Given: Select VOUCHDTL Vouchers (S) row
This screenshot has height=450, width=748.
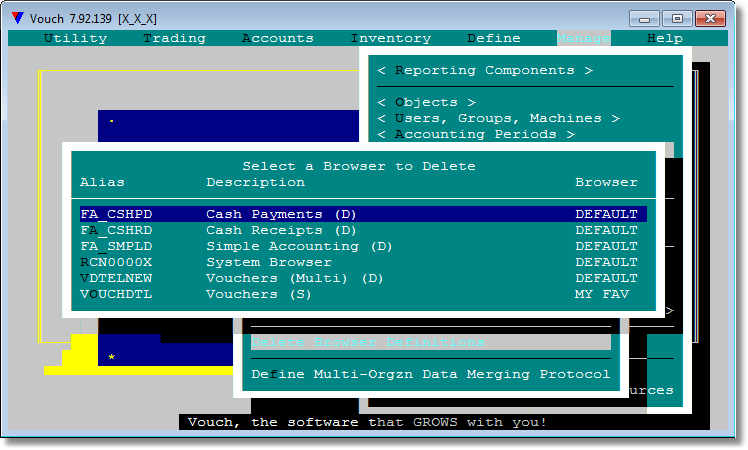Looking at the screenshot, I should (x=363, y=294).
